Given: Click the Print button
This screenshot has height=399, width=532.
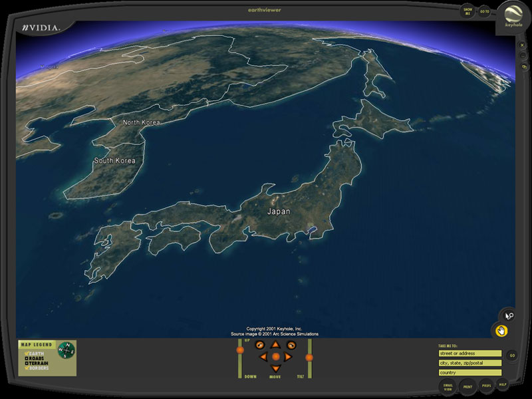Looking at the screenshot, I should tap(467, 386).
